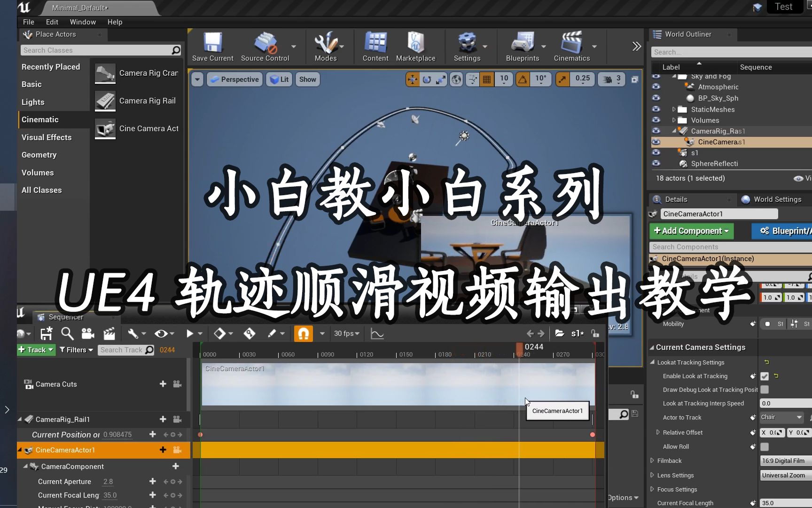The height and width of the screenshot is (508, 812).
Task: Open the Filters dropdown in Sequencer
Action: [76, 349]
